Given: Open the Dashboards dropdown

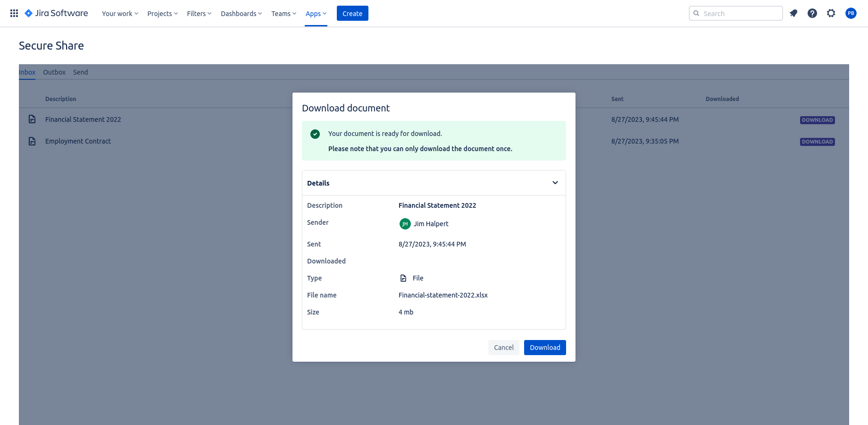Looking at the screenshot, I should (x=242, y=13).
